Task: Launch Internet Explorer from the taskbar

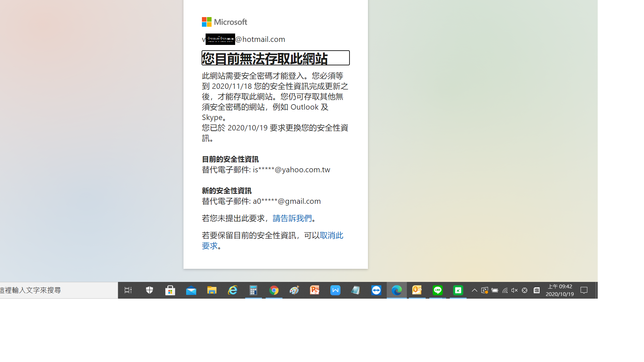Action: click(x=232, y=290)
